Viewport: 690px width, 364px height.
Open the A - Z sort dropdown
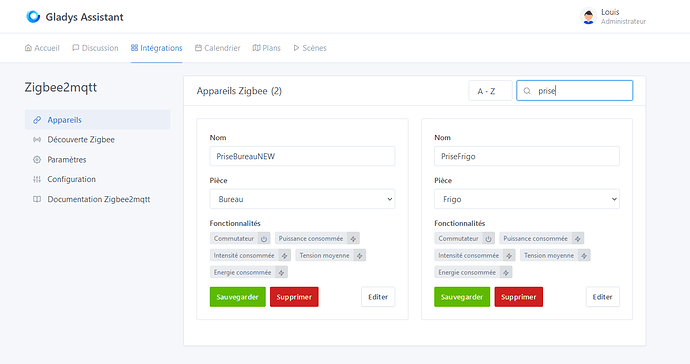(490, 91)
